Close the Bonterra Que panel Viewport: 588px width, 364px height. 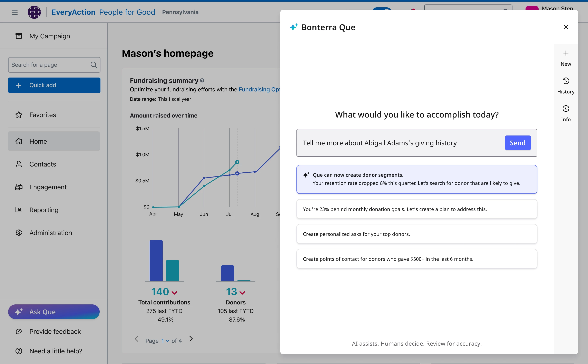(566, 27)
